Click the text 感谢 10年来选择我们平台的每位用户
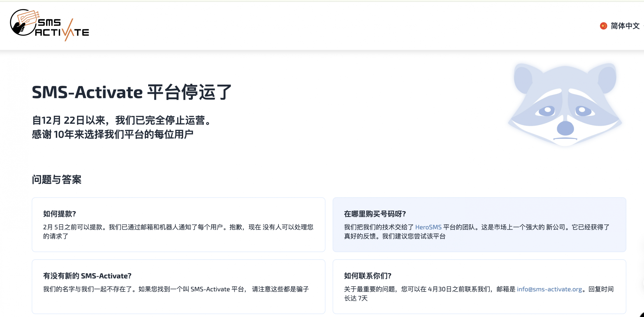 point(113,134)
